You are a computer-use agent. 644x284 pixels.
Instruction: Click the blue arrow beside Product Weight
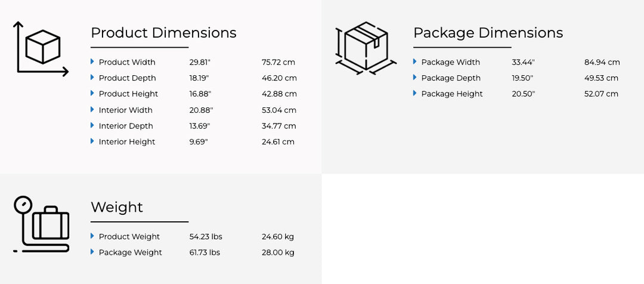(92, 236)
